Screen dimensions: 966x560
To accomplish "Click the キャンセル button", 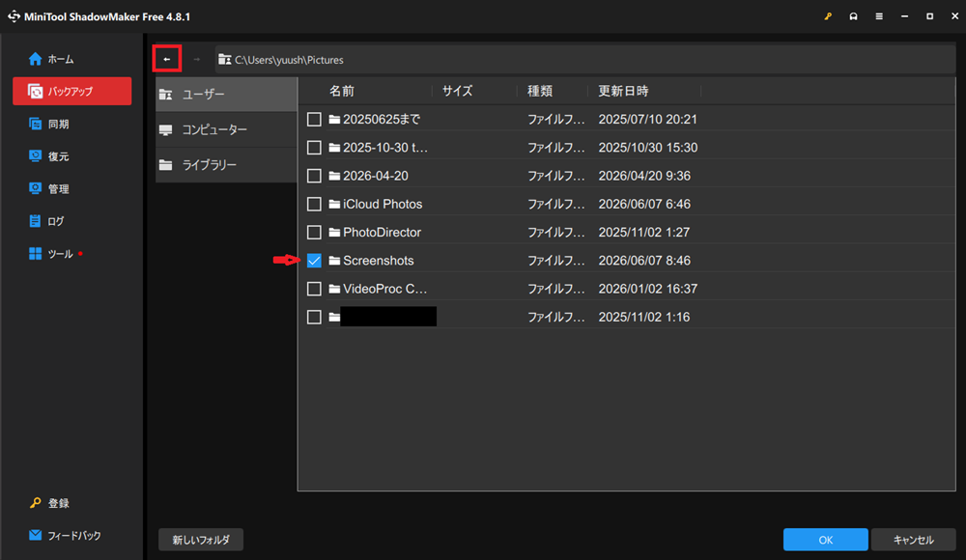I will [914, 540].
